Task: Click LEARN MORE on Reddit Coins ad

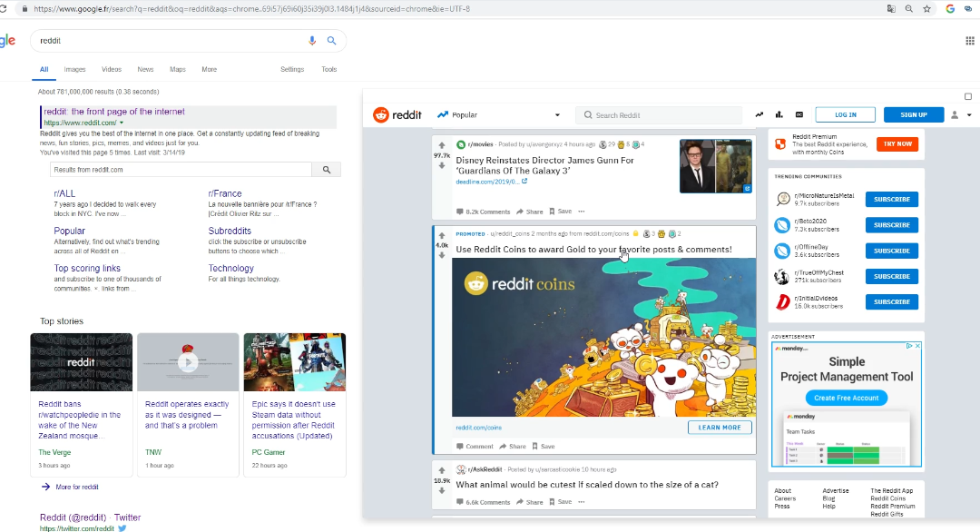Action: [720, 428]
